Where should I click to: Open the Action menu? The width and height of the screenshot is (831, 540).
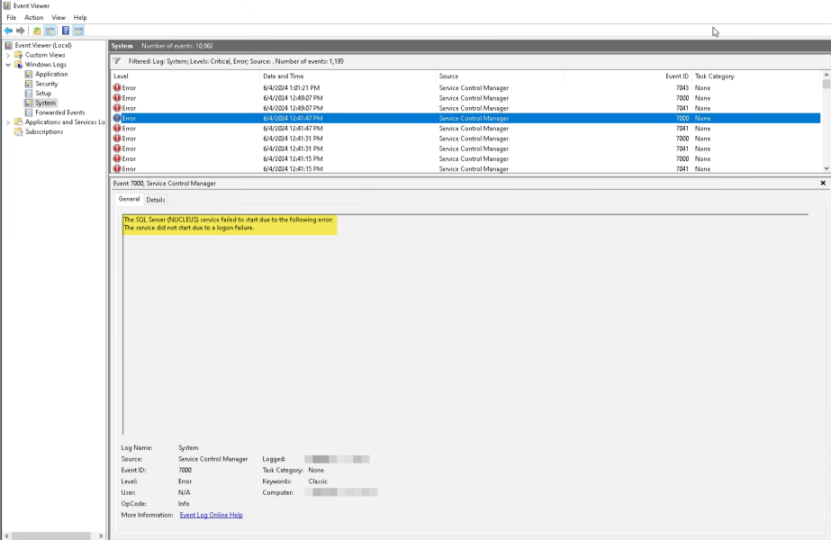(x=34, y=17)
